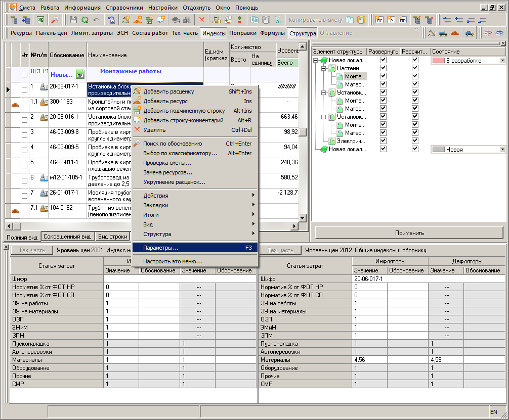Collapse the first Новая локал... tree node

pyautogui.click(x=315, y=60)
